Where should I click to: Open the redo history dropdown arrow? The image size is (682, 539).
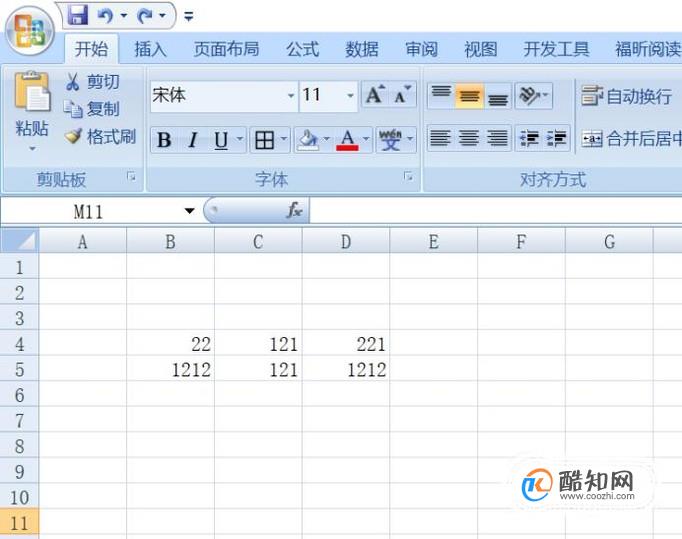pos(163,16)
